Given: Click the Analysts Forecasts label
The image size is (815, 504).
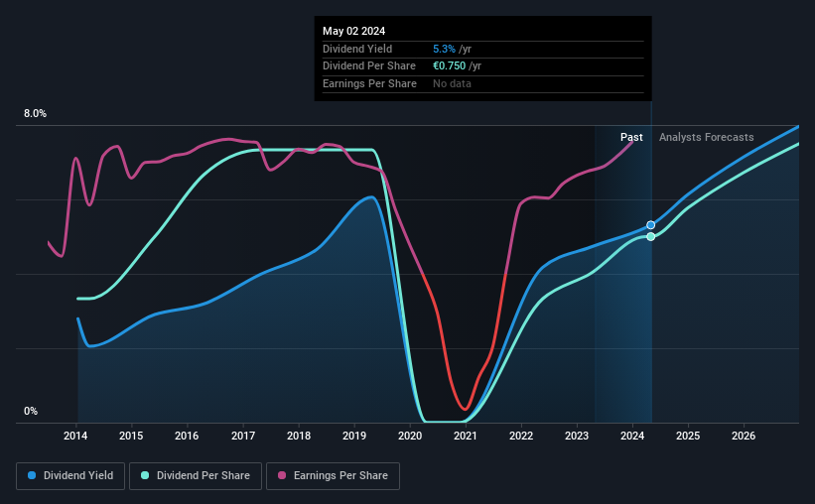Looking at the screenshot, I should [x=707, y=137].
